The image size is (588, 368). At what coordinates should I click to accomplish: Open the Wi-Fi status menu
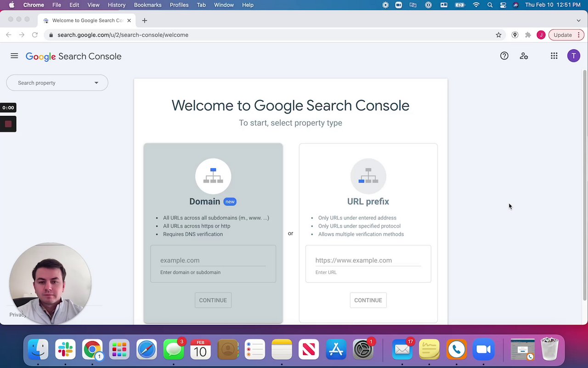coord(476,5)
